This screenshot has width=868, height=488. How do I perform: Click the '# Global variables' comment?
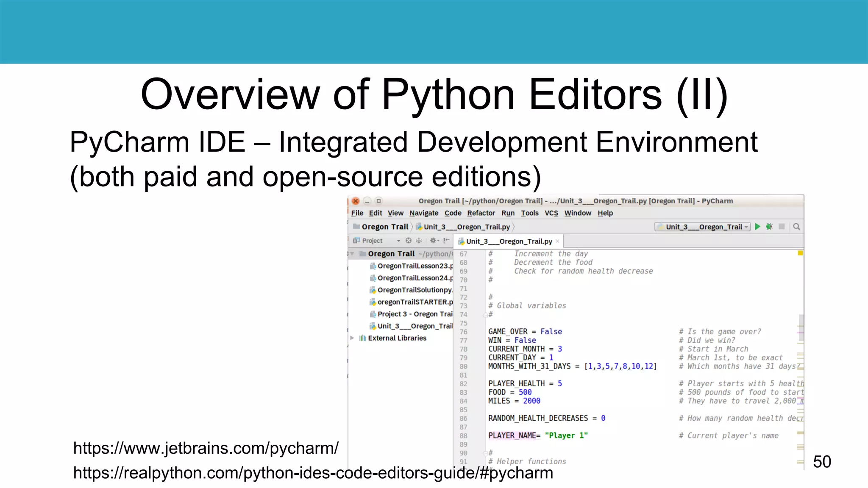point(527,306)
